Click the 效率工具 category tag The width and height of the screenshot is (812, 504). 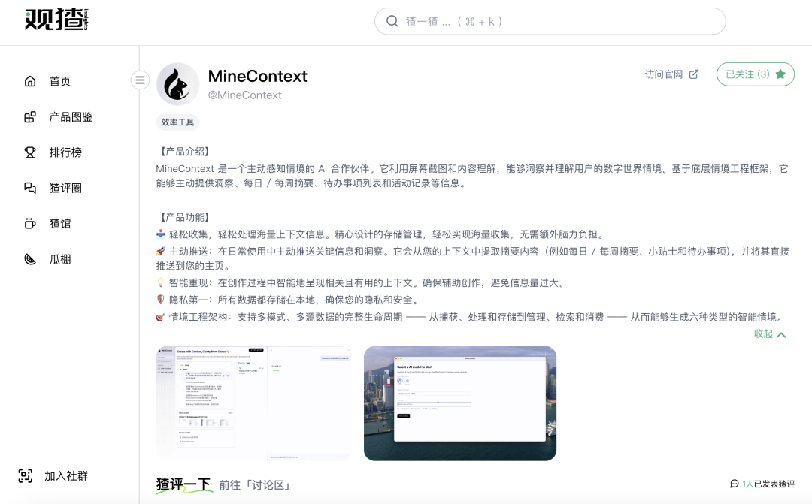[177, 122]
